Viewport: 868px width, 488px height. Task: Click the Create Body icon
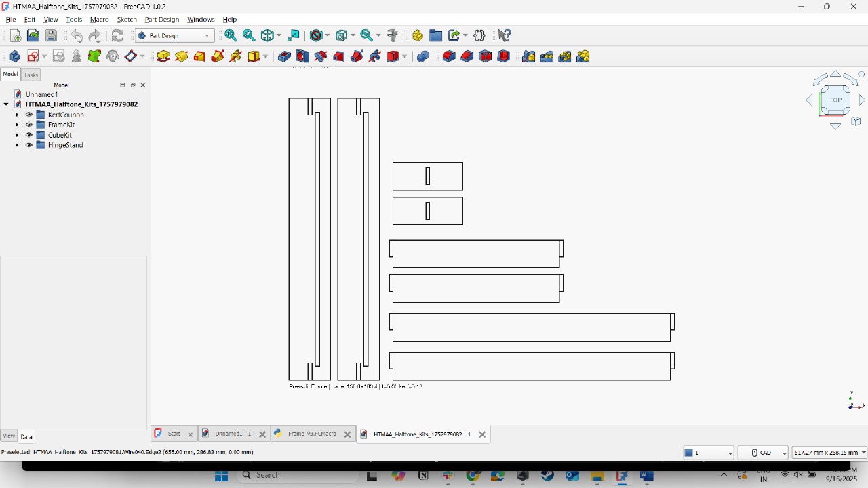(15, 56)
